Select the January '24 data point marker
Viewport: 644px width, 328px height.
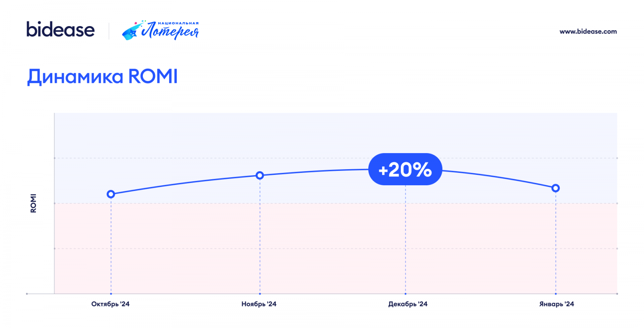coord(555,188)
